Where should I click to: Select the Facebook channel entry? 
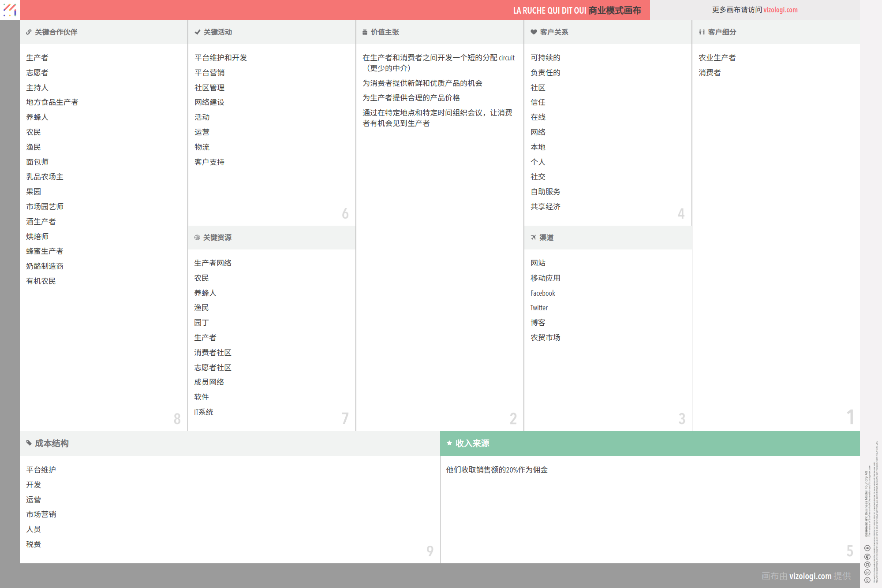click(542, 293)
